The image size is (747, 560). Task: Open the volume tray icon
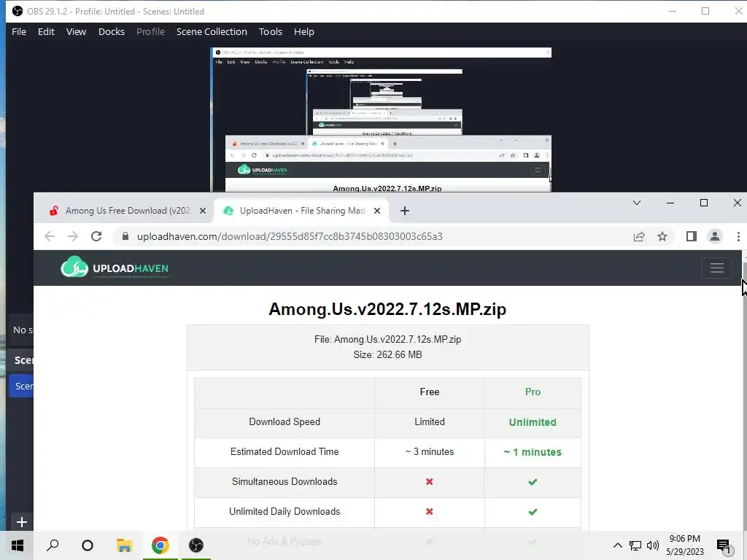point(653,545)
